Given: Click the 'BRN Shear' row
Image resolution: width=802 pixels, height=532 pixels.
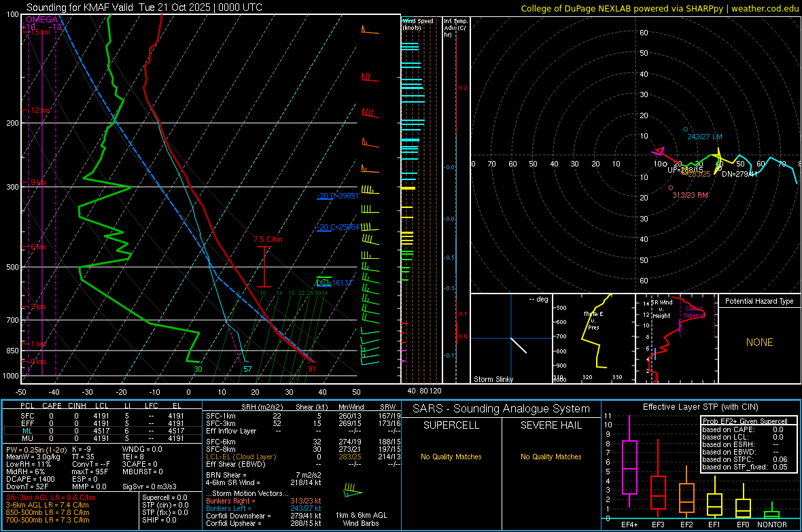Looking at the screenshot, I should coord(264,475).
